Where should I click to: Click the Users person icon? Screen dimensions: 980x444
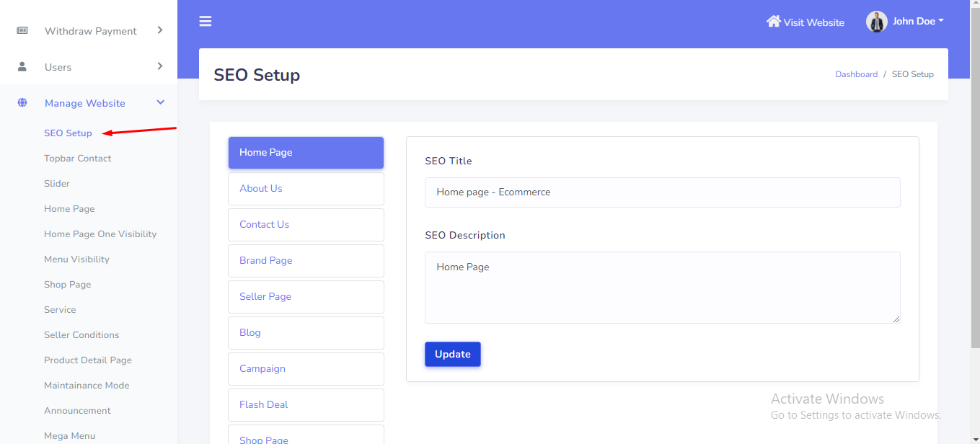coord(22,66)
